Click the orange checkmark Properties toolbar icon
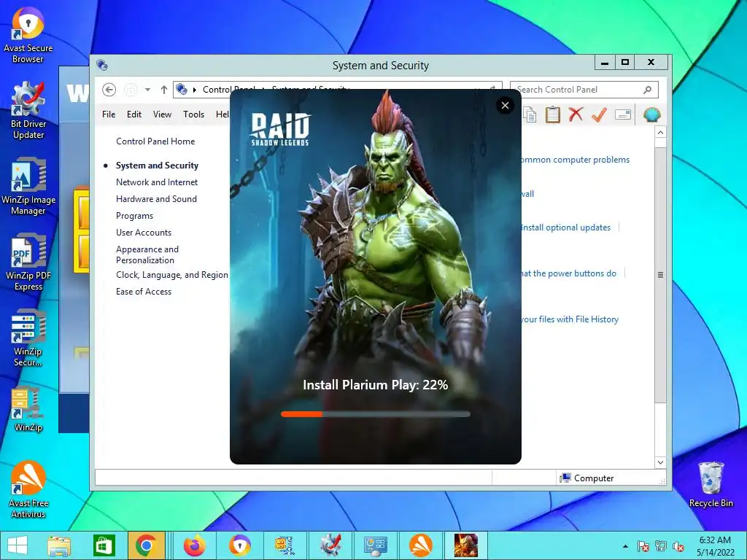This screenshot has height=560, width=747. click(x=600, y=114)
